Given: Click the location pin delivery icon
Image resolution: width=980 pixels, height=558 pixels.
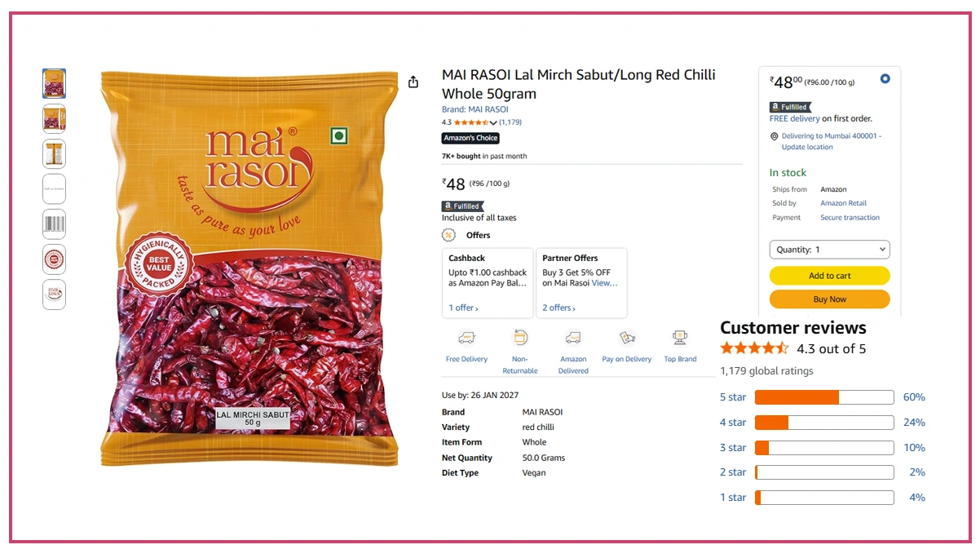Looking at the screenshot, I should (775, 137).
